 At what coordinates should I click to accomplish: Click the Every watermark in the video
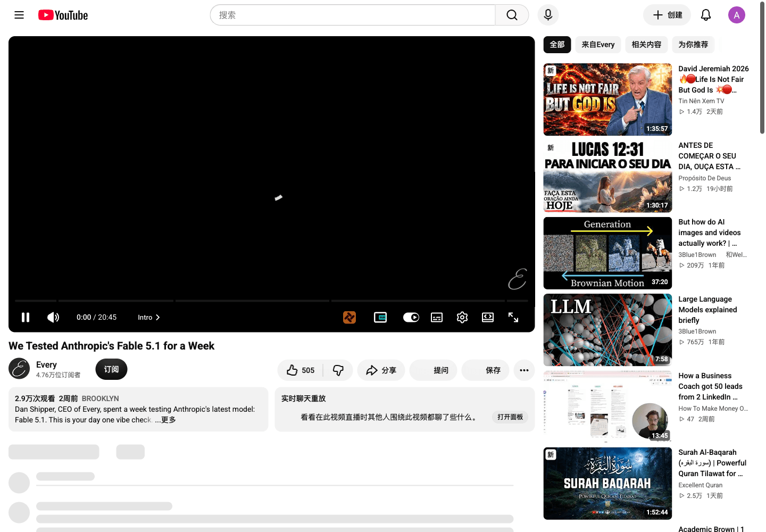coord(517,279)
